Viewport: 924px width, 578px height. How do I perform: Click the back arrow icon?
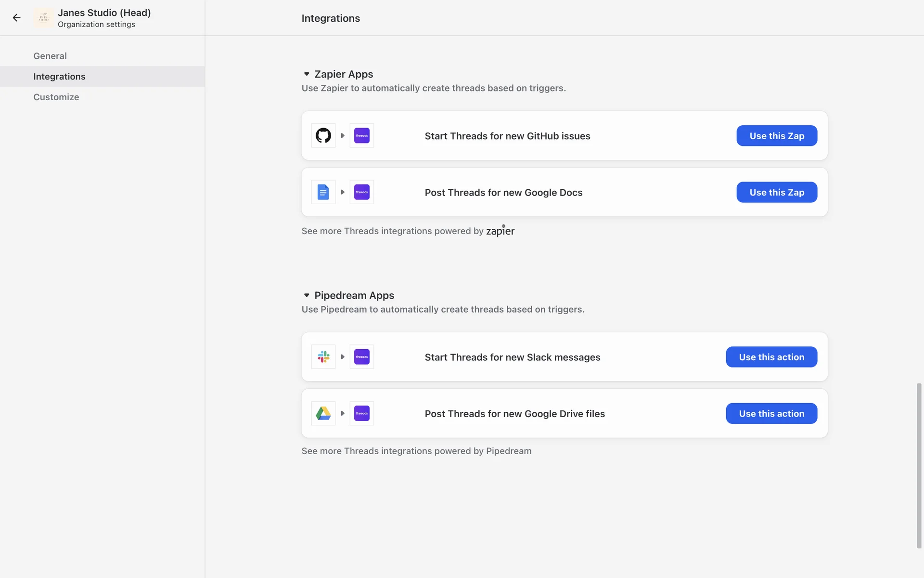coord(17,18)
